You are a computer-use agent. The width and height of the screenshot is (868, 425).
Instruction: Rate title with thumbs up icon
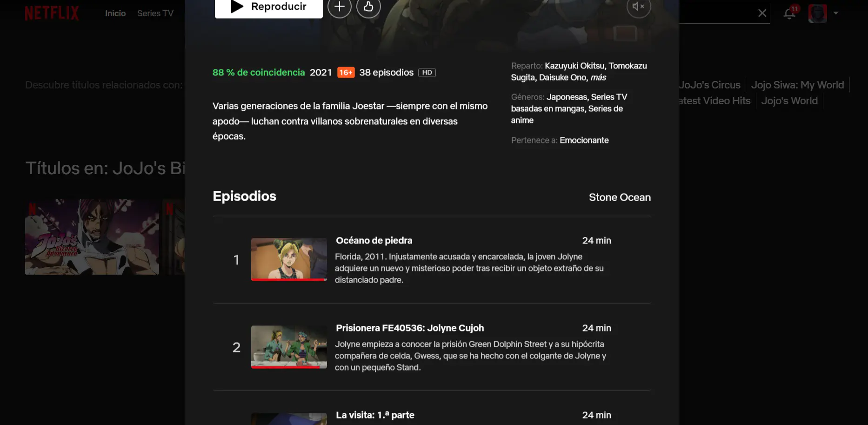tap(368, 7)
